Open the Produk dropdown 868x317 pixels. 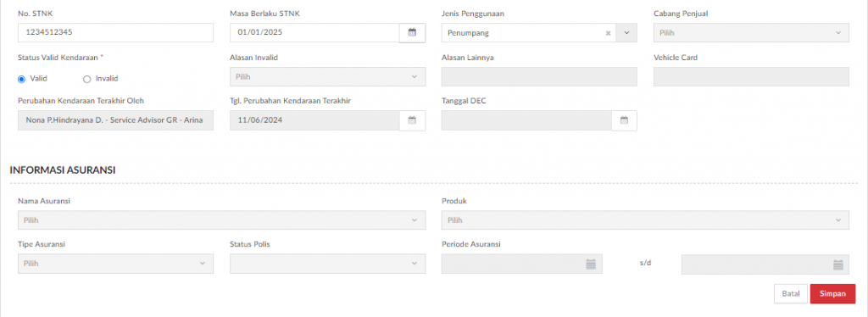click(x=645, y=220)
